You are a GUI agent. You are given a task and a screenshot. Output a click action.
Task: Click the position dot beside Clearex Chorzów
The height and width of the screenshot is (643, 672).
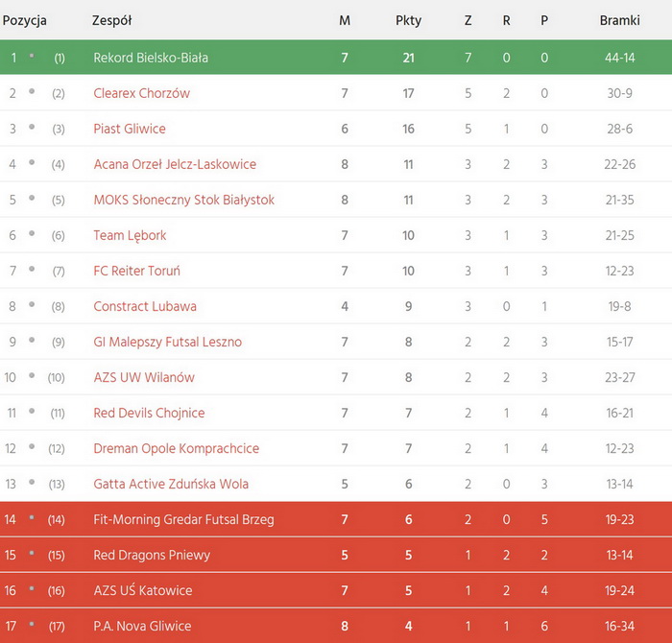32,92
